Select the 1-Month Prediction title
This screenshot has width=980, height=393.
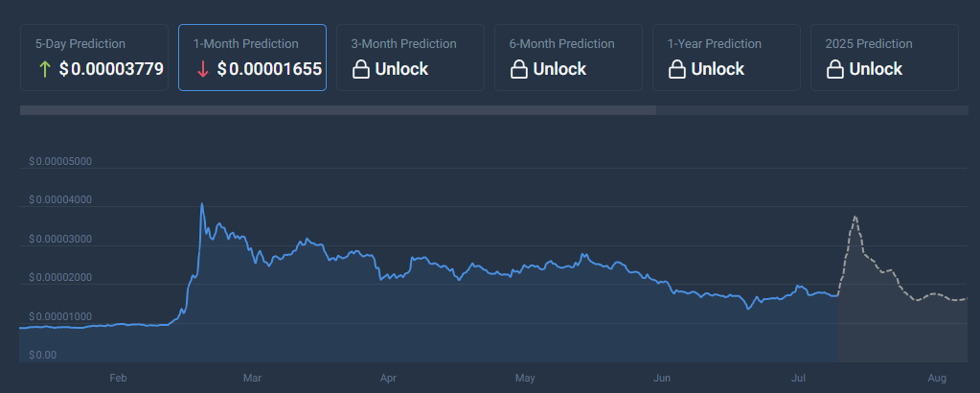pyautogui.click(x=245, y=44)
